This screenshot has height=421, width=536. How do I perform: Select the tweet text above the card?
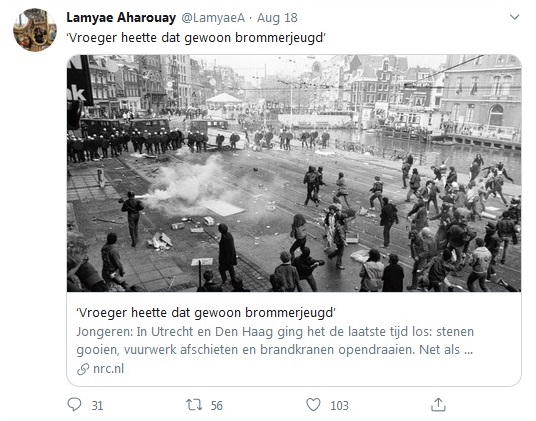tap(196, 38)
